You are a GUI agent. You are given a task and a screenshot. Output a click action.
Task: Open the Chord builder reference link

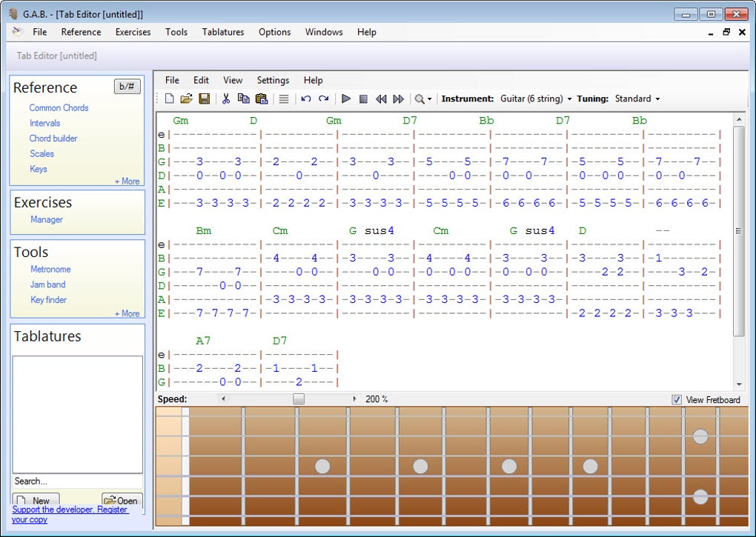click(x=53, y=139)
